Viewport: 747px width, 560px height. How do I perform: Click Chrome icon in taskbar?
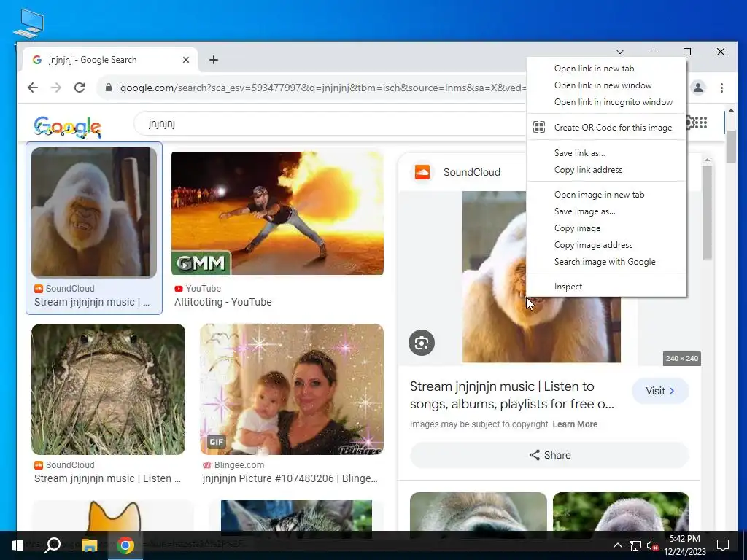(125, 545)
